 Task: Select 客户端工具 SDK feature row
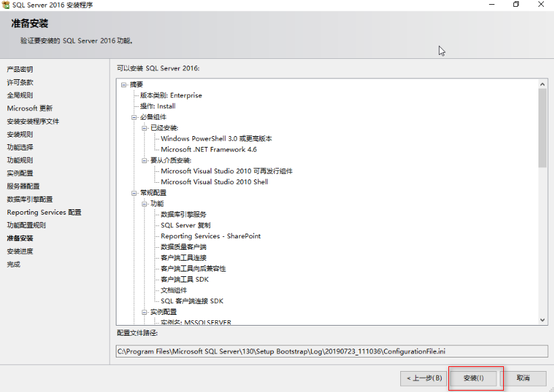[x=185, y=280]
